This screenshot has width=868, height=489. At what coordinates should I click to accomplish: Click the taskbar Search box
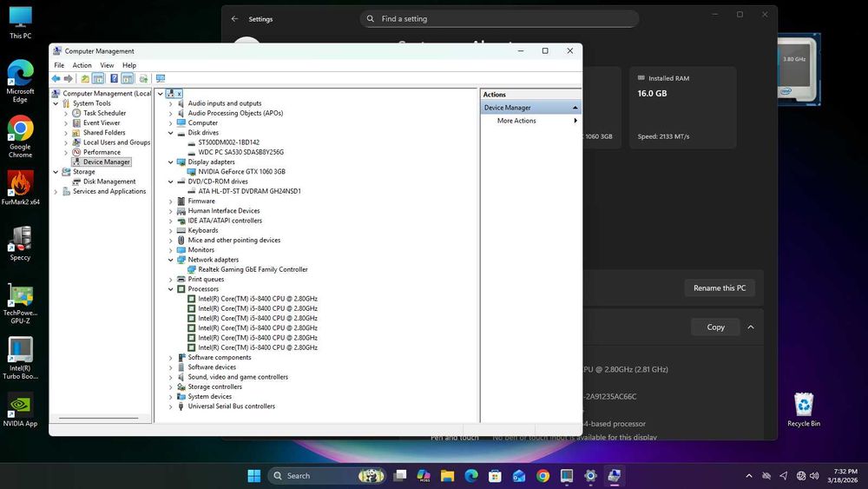[x=327, y=476]
